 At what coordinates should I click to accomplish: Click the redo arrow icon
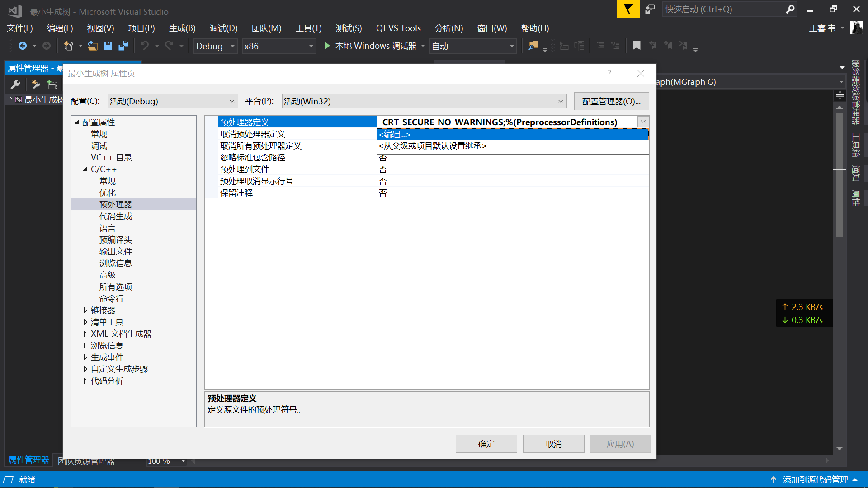click(169, 46)
